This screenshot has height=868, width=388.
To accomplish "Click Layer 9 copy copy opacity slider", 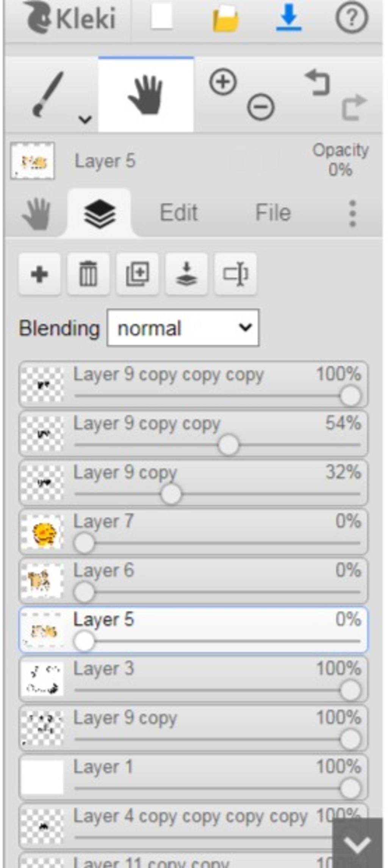I will 217,445.
